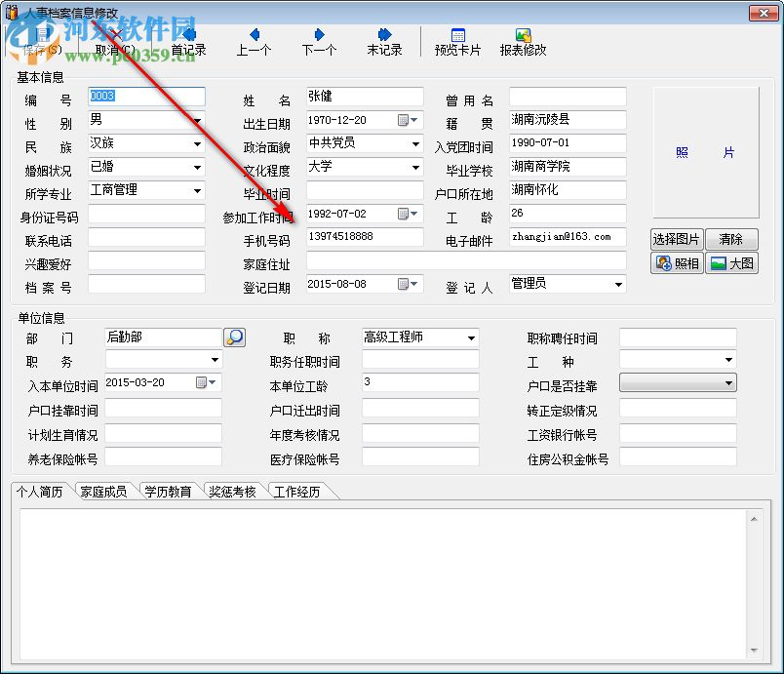Click the 姓名 name field 张健

365,96
